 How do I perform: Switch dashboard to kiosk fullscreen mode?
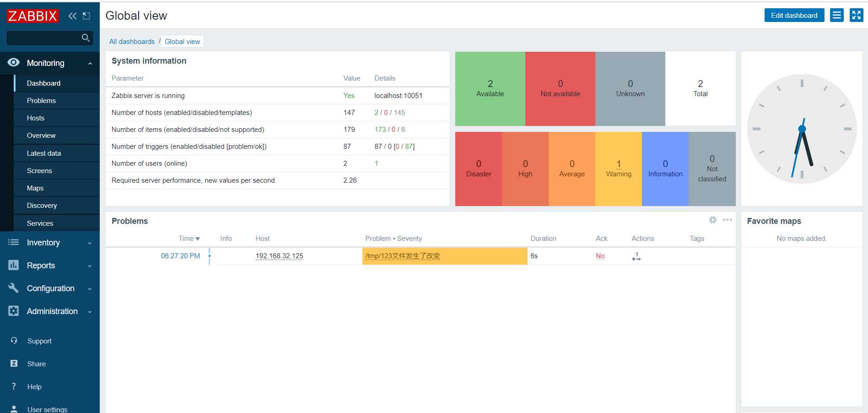(857, 15)
